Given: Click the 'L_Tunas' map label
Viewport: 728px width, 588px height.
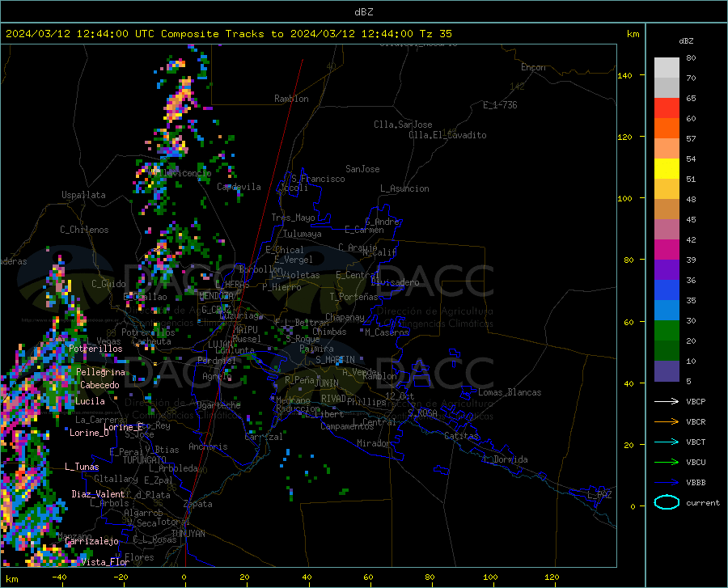Looking at the screenshot, I should pyautogui.click(x=82, y=467).
